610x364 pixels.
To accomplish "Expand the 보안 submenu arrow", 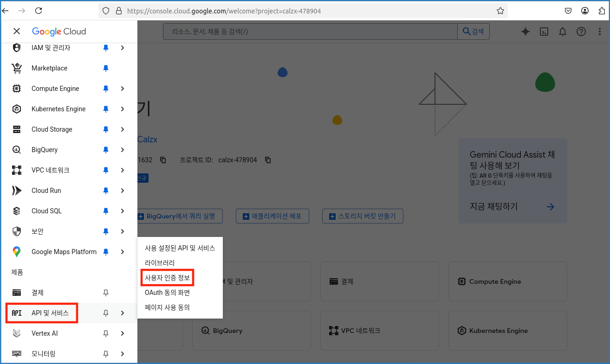I will [122, 231].
